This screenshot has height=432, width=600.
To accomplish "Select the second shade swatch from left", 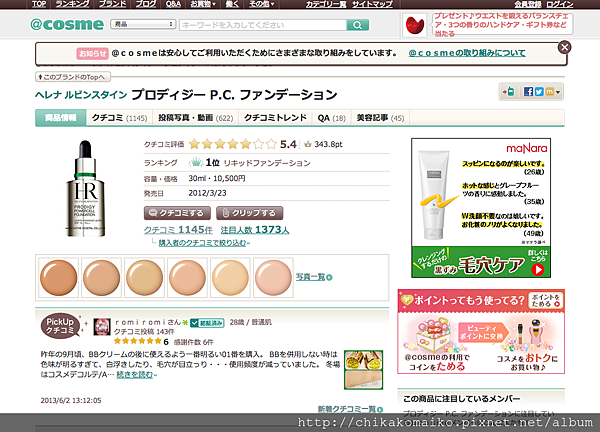I will click(x=101, y=278).
